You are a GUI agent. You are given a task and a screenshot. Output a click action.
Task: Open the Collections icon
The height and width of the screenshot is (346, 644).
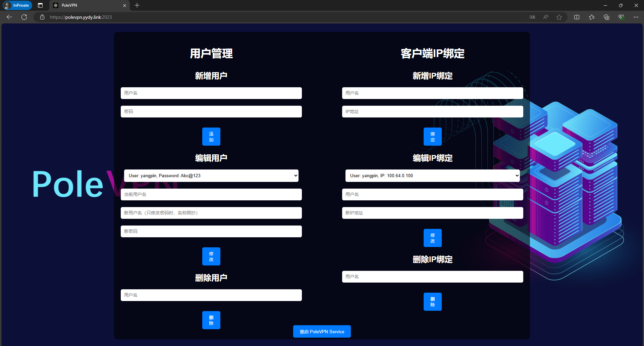click(x=606, y=17)
